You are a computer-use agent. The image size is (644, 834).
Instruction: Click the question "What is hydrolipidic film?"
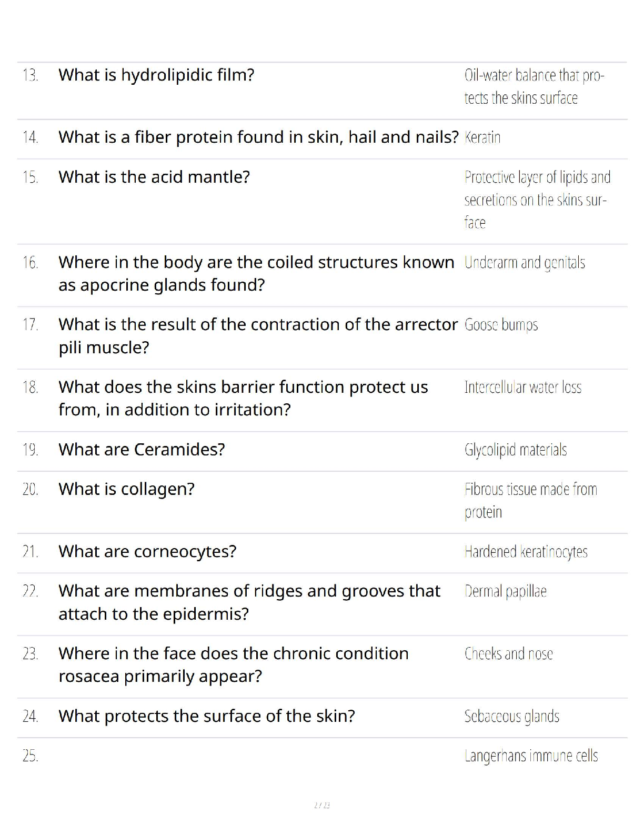tap(156, 75)
